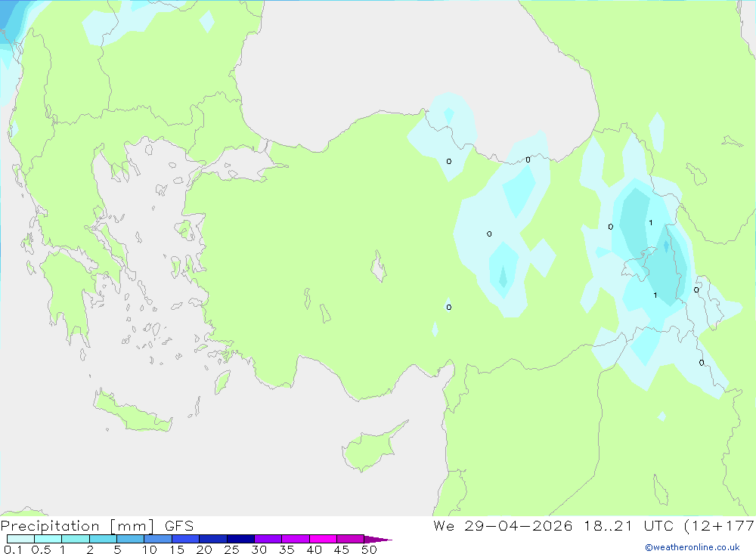Pick the 15–20 mm blue legend swatch
This screenshot has width=756, height=554.
click(186, 539)
